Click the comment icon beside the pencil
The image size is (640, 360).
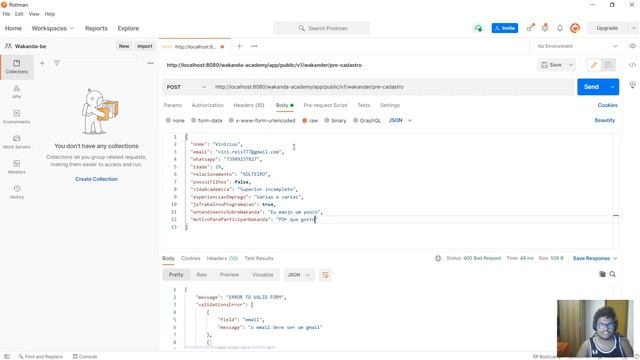point(608,65)
